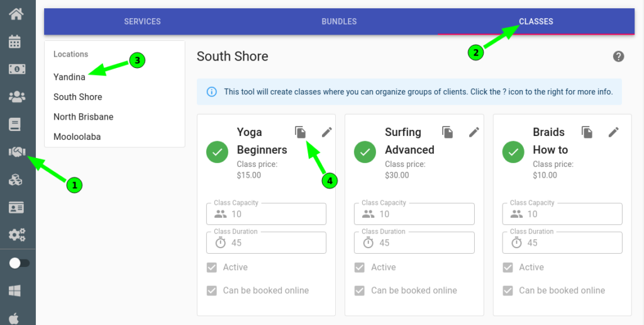Open the settings gears icon in sidebar
644x325 pixels.
tap(17, 234)
